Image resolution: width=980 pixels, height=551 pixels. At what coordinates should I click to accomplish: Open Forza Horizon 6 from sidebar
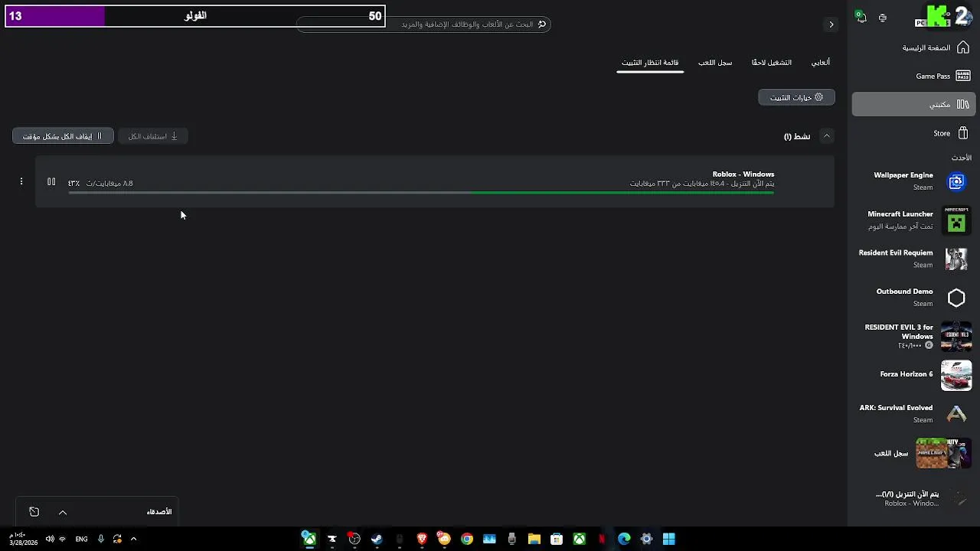[x=913, y=375]
